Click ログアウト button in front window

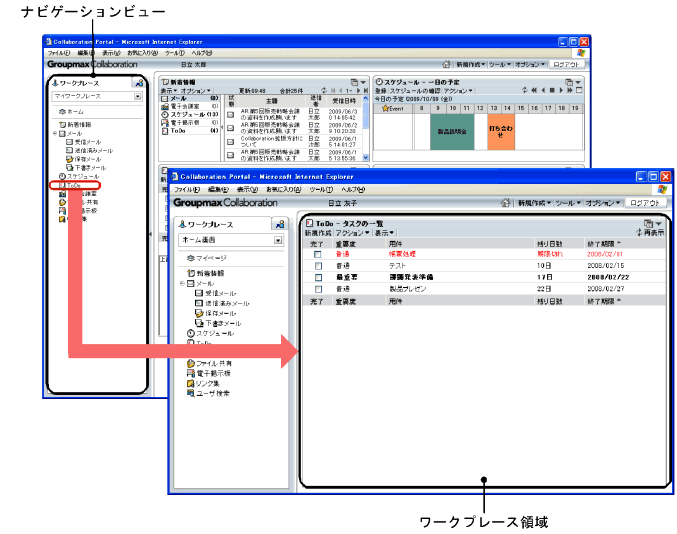[645, 203]
